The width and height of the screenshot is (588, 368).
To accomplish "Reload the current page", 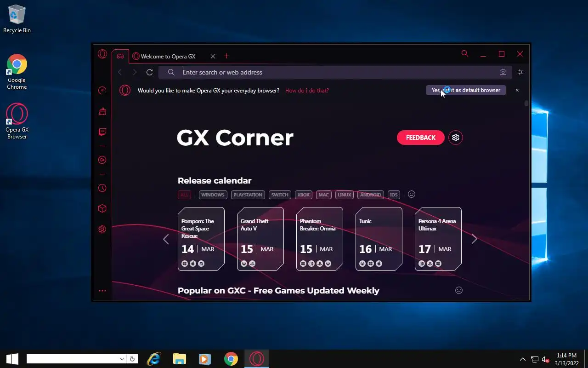I will pos(149,72).
